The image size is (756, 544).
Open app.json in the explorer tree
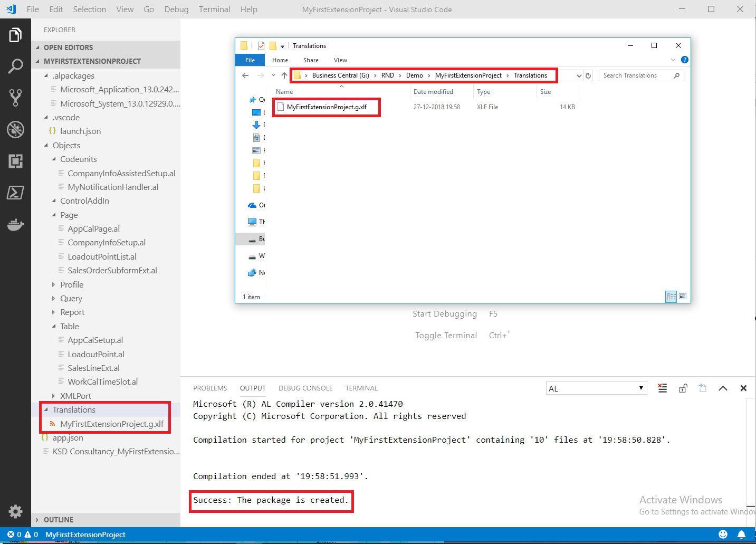(x=68, y=437)
